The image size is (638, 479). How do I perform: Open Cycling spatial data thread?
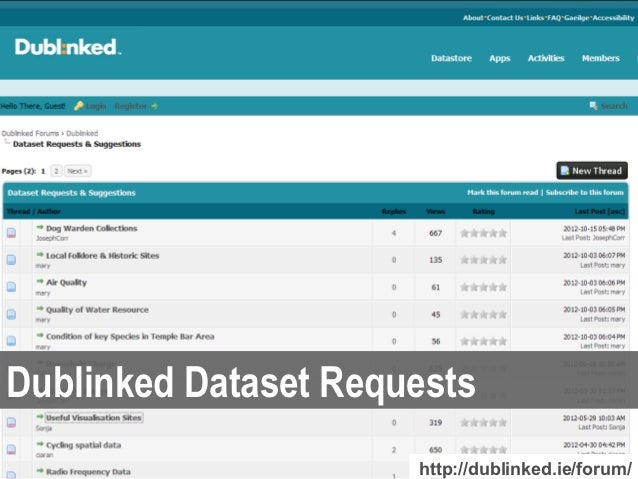click(83, 445)
